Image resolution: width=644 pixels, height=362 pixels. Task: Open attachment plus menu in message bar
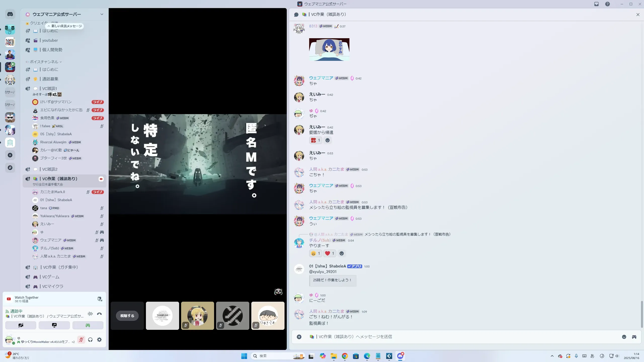[299, 337]
